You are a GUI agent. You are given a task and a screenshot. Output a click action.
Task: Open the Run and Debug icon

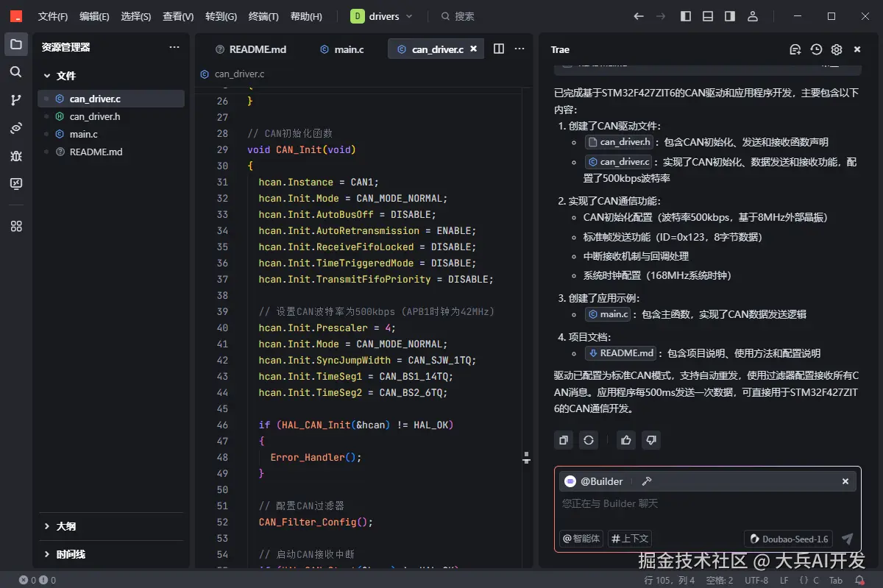click(x=16, y=156)
